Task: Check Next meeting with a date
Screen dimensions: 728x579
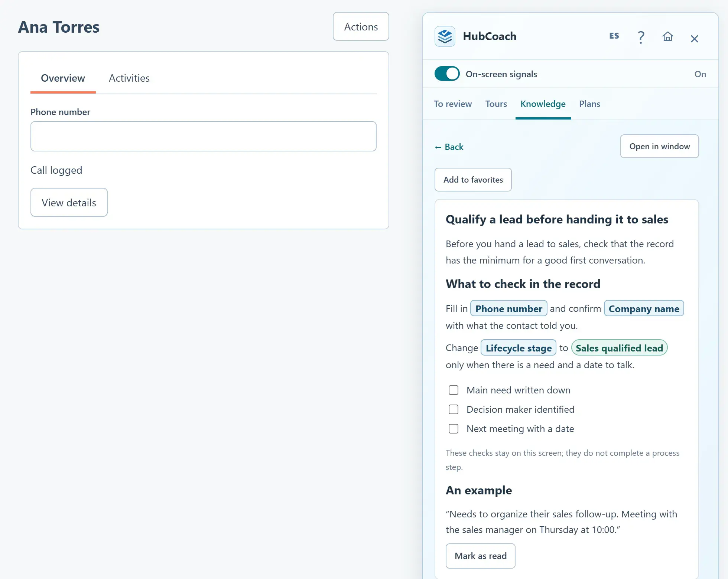Action: [x=453, y=429]
